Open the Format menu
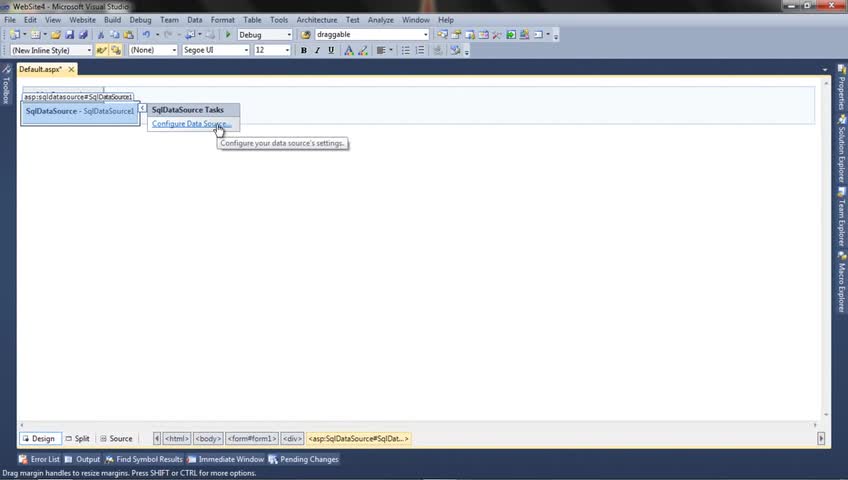This screenshot has height=480, width=848. coord(223,20)
